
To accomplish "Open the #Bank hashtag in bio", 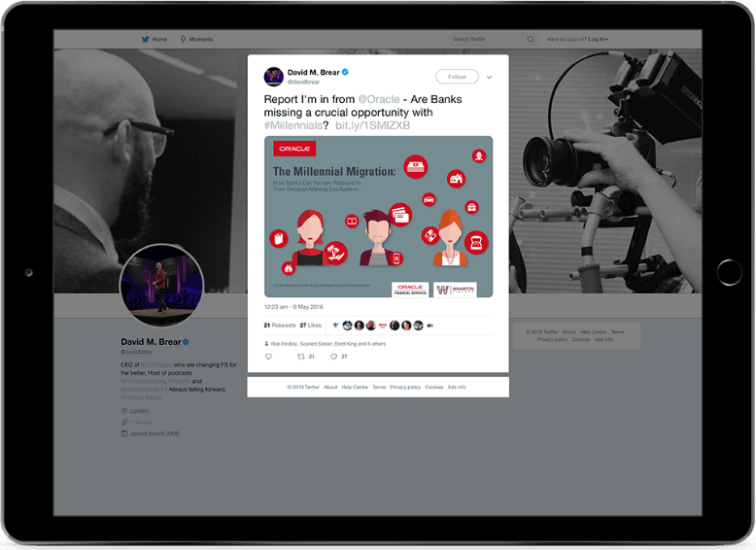I will pos(154,397).
